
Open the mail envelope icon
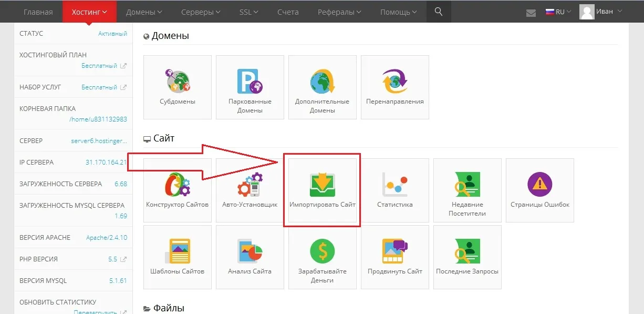[x=531, y=13]
